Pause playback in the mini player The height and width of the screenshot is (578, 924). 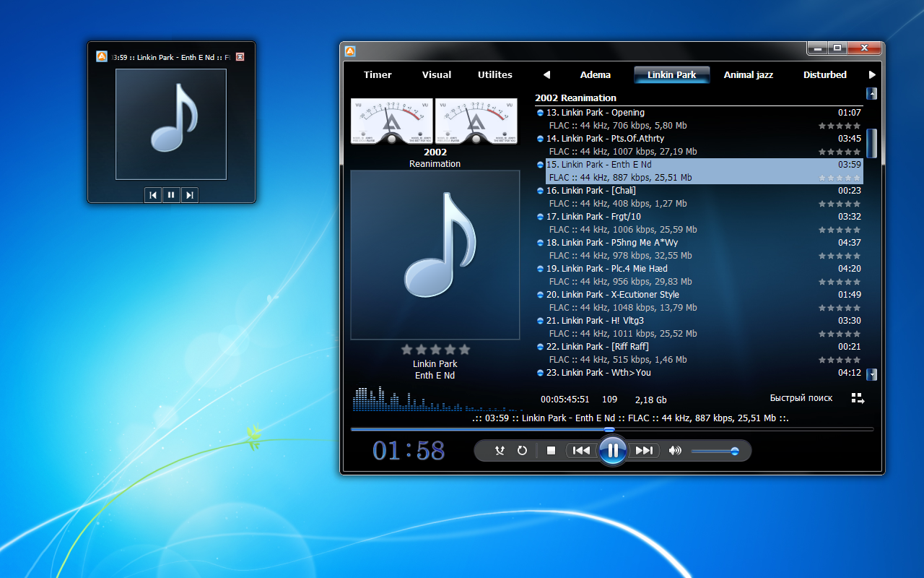click(171, 195)
